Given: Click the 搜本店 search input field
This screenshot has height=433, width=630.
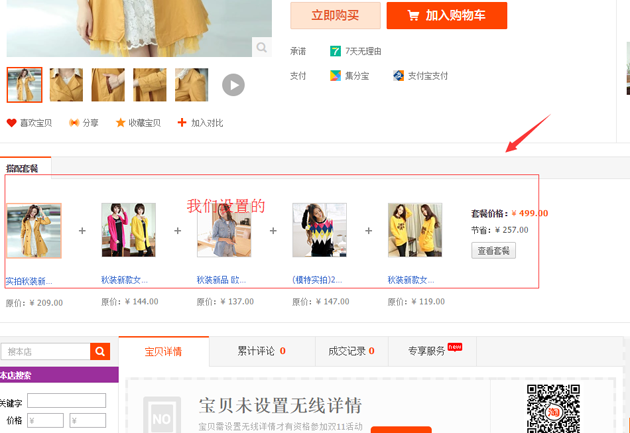Looking at the screenshot, I should 46,351.
